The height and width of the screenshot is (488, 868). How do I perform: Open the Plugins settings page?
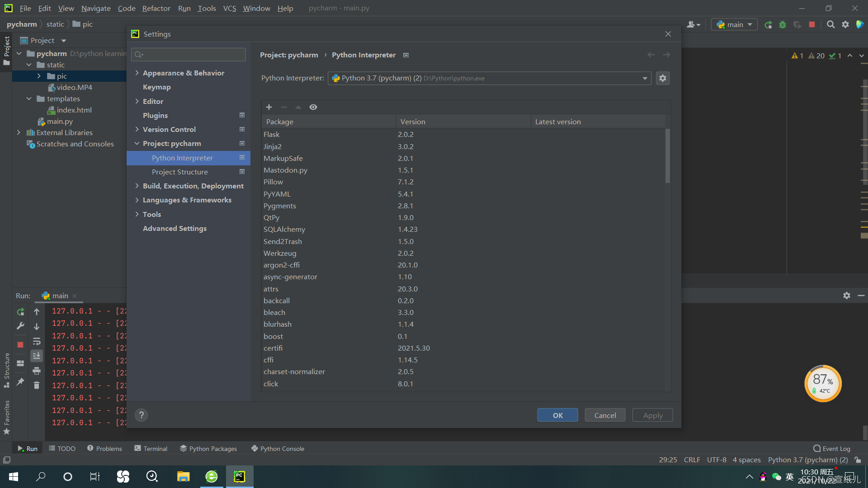tap(156, 115)
